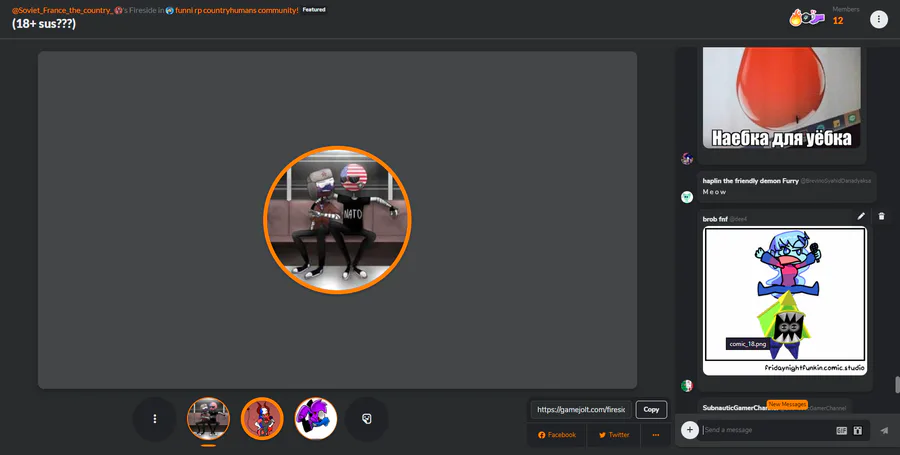Viewport: 900px width, 455px height.
Task: Open the @Soviet_France_the_country_ profile link
Action: coord(62,10)
